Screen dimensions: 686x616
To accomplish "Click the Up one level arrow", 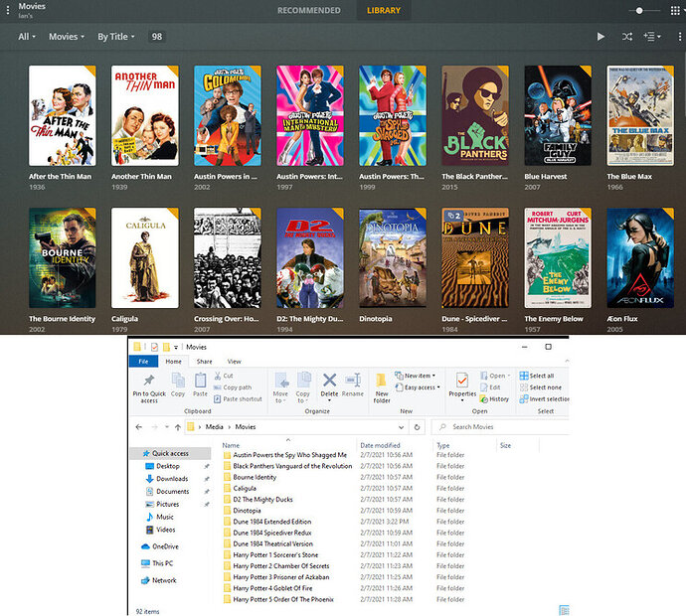I will [178, 427].
